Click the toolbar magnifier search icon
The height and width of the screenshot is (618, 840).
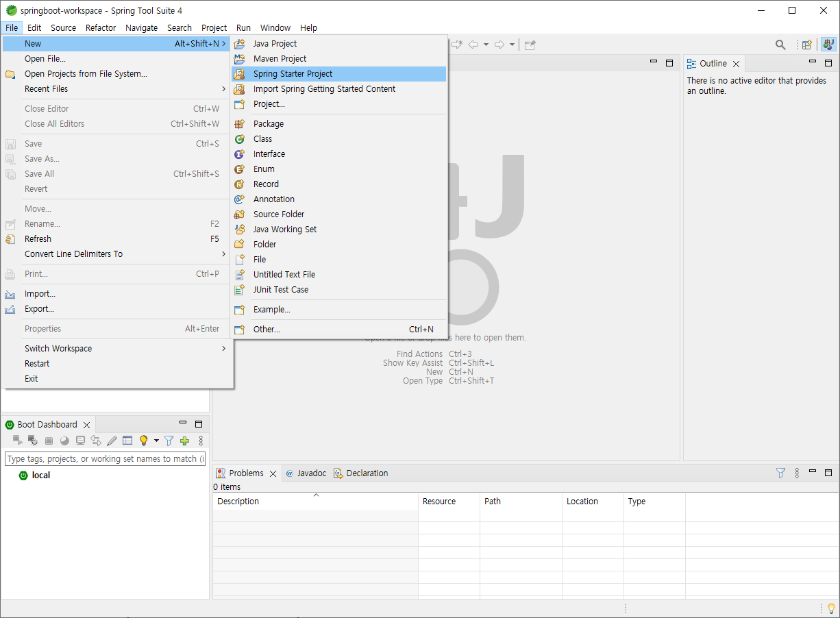pyautogui.click(x=780, y=45)
